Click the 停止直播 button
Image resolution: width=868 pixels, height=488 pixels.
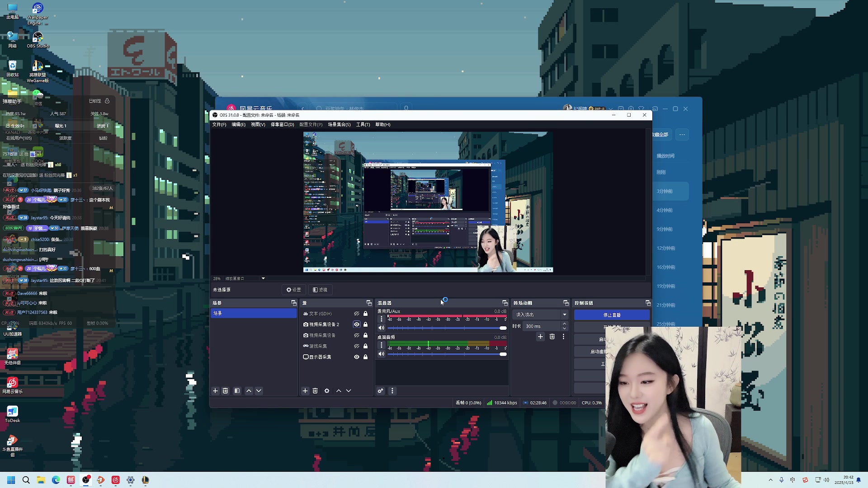click(612, 315)
